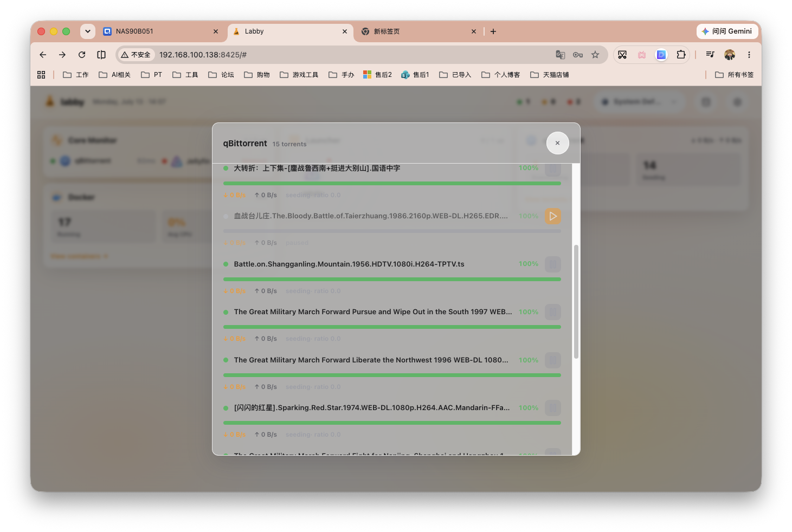Expand the 论坛 bookmark folder

(221, 75)
